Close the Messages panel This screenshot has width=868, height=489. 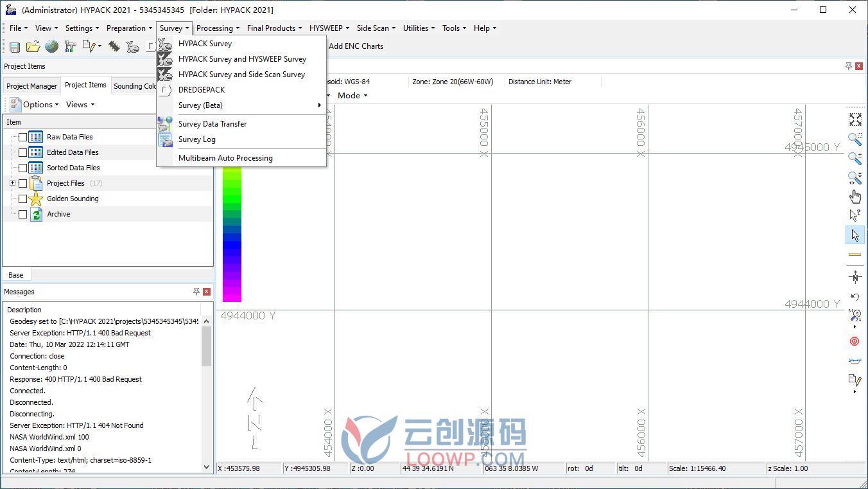[207, 292]
